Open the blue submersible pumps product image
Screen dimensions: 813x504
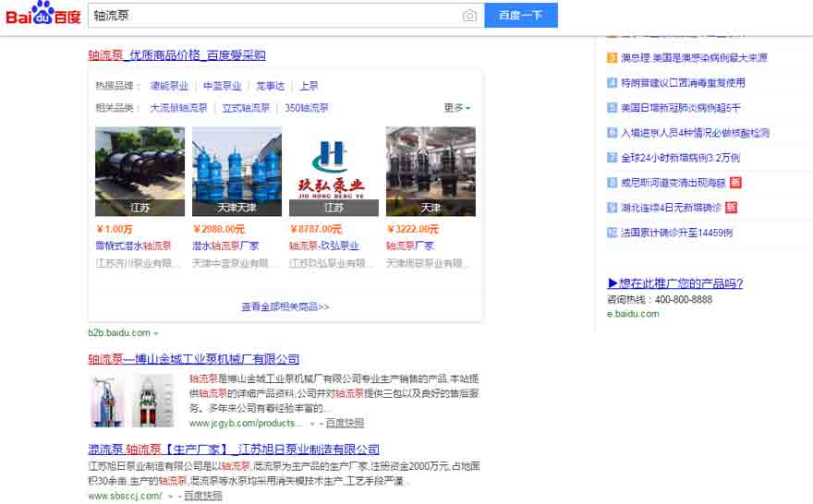point(237,171)
